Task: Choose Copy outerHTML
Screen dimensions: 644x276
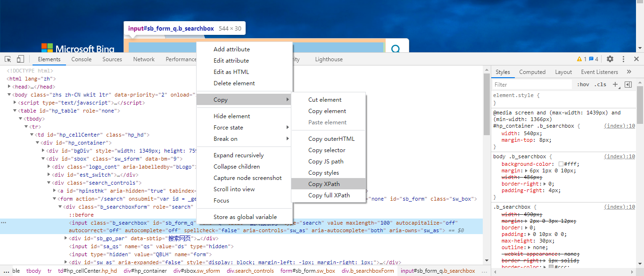Action: (x=329, y=138)
